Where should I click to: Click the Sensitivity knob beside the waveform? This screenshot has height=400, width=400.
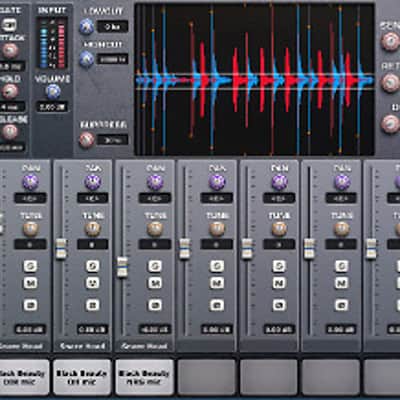pos(390,42)
